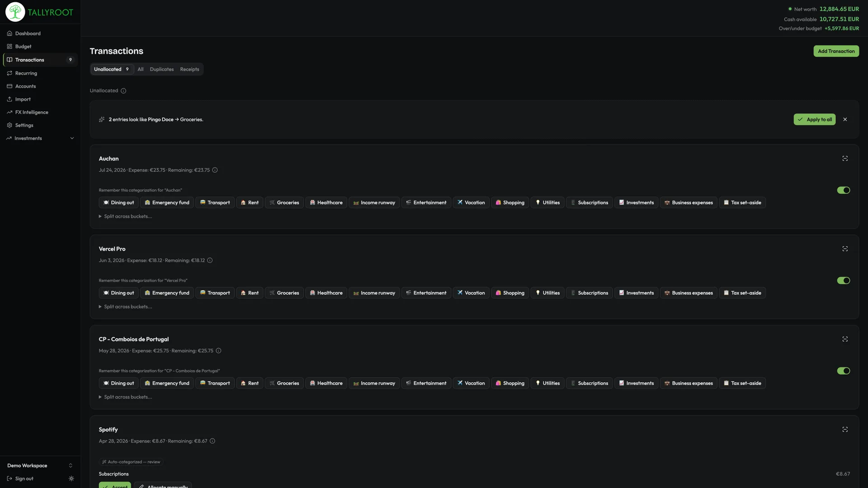Click the info icon next to Unallocated heading
Screen dimensions: 868x488
click(x=123, y=91)
